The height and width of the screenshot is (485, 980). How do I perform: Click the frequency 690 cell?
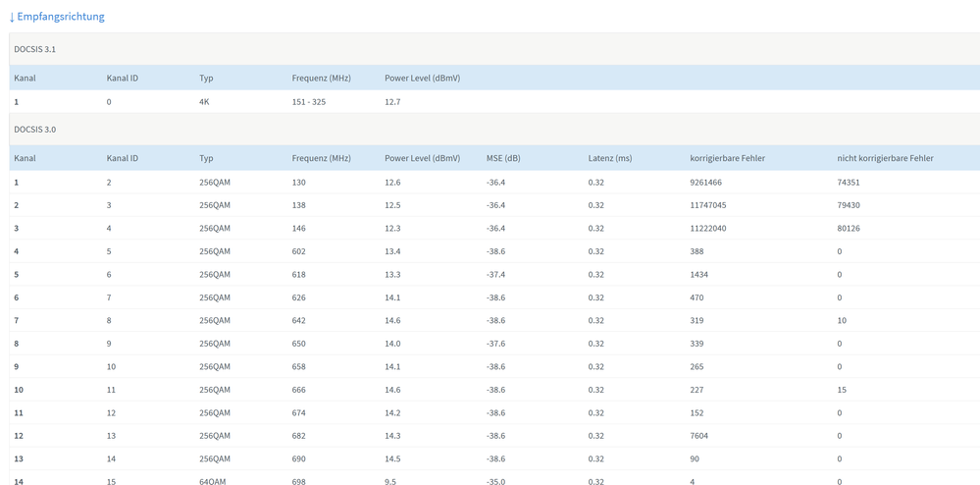299,459
